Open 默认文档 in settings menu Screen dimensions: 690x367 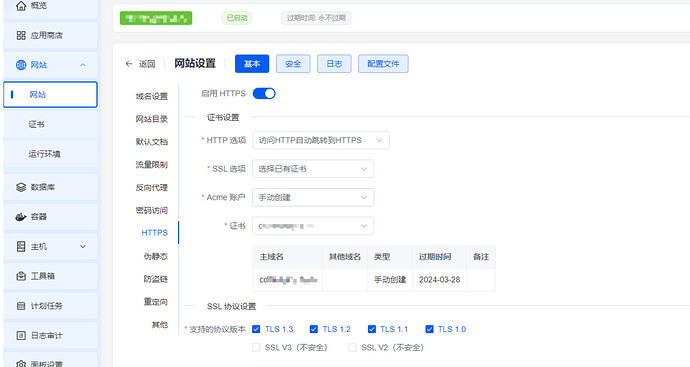pyautogui.click(x=151, y=142)
